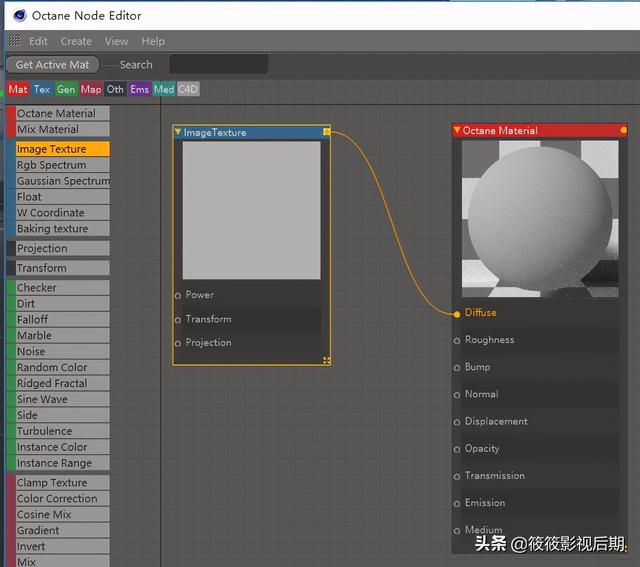Select Instance Color in node list
This screenshot has height=567, width=640.
pos(62,447)
